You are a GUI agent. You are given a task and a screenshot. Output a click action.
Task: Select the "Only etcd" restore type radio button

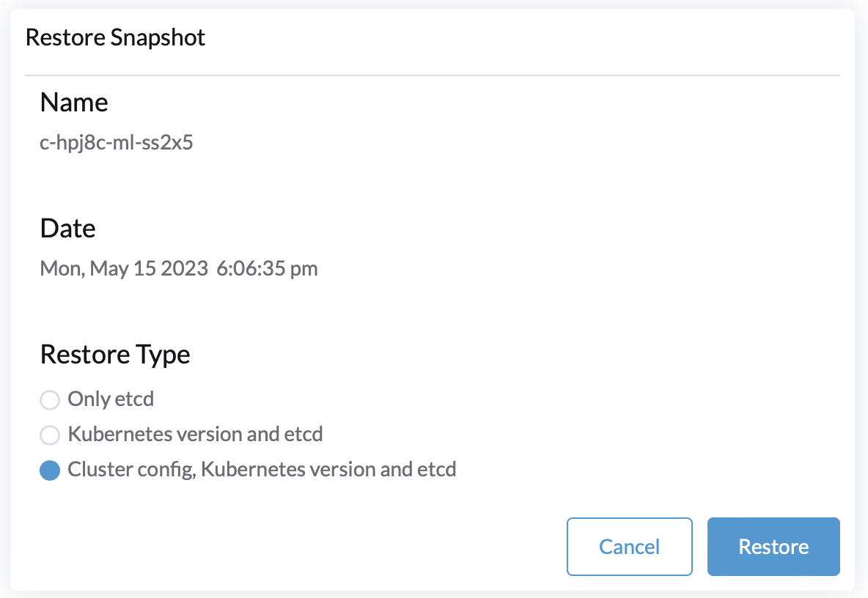click(49, 400)
